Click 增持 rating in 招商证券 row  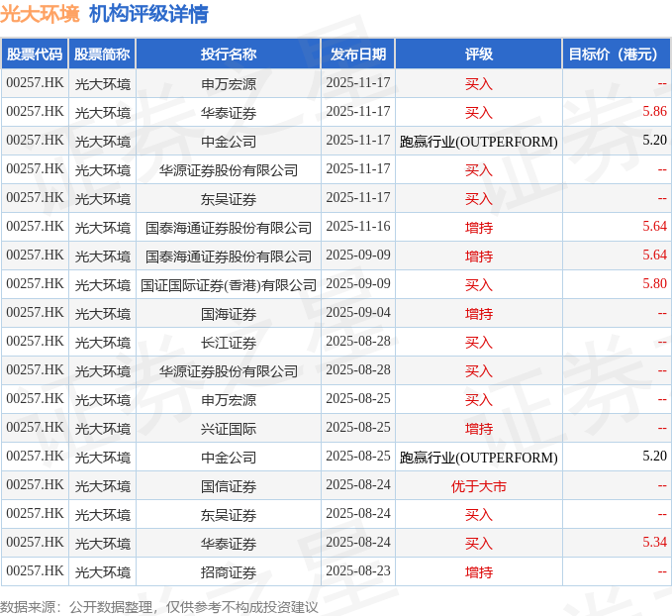point(479,572)
